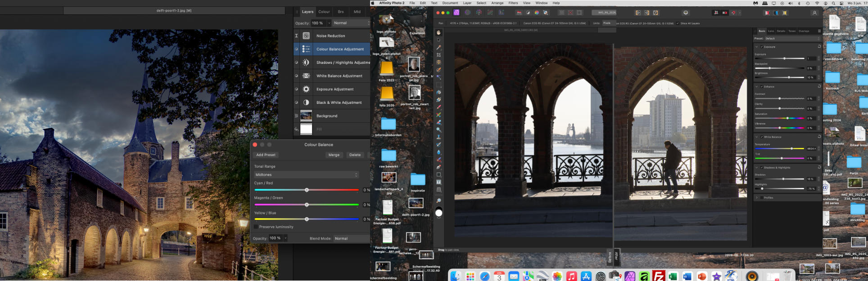Select the Hand pan tool
868x281 pixels.
(439, 32)
